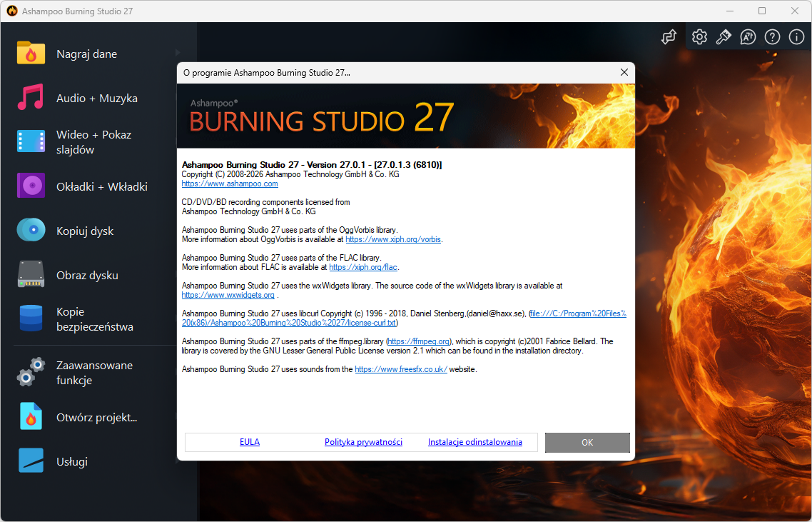Open the xiph.org/flac link
This screenshot has height=522, width=812.
click(x=363, y=267)
